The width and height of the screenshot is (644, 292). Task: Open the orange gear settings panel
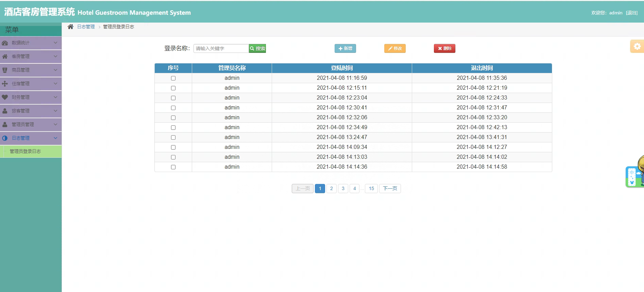[637, 46]
